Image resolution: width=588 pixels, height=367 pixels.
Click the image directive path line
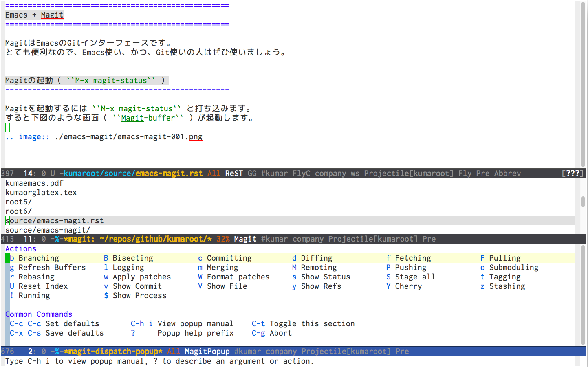tap(104, 136)
